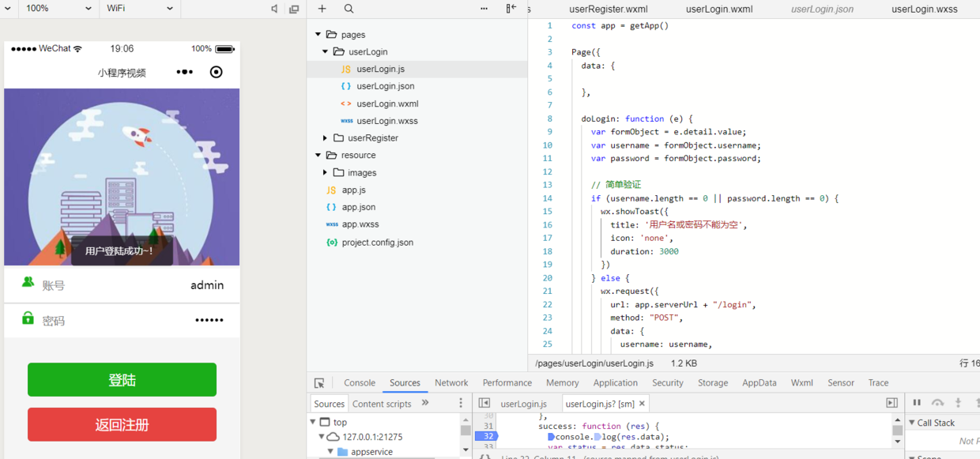Open the Network devtools tab

pos(451,383)
